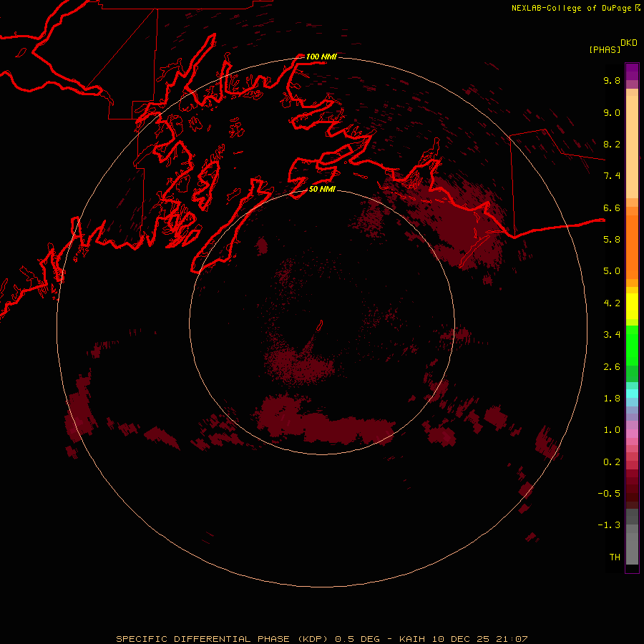The image size is (644, 644).
Task: Pick the bright green band on color scale
Action: [632, 346]
